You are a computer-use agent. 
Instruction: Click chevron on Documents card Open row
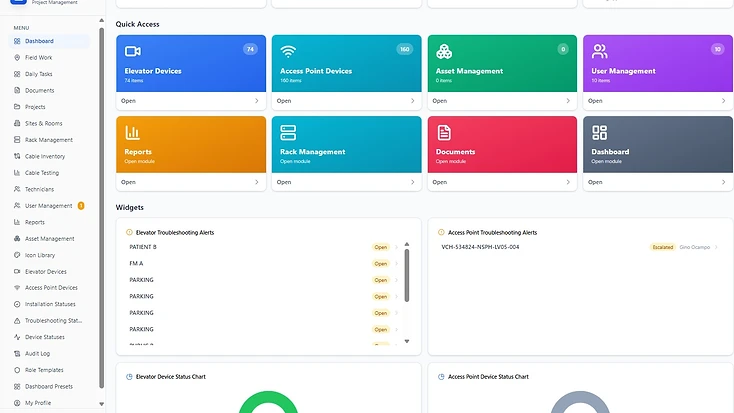pos(568,182)
